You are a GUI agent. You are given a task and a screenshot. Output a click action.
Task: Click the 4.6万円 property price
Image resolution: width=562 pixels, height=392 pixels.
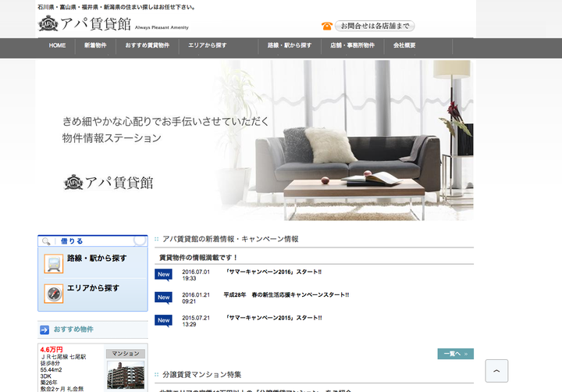52,349
